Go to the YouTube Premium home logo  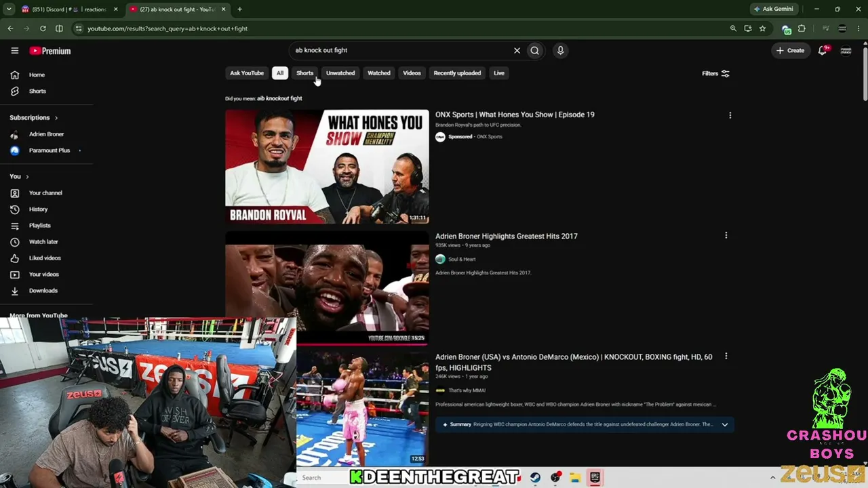[50, 51]
